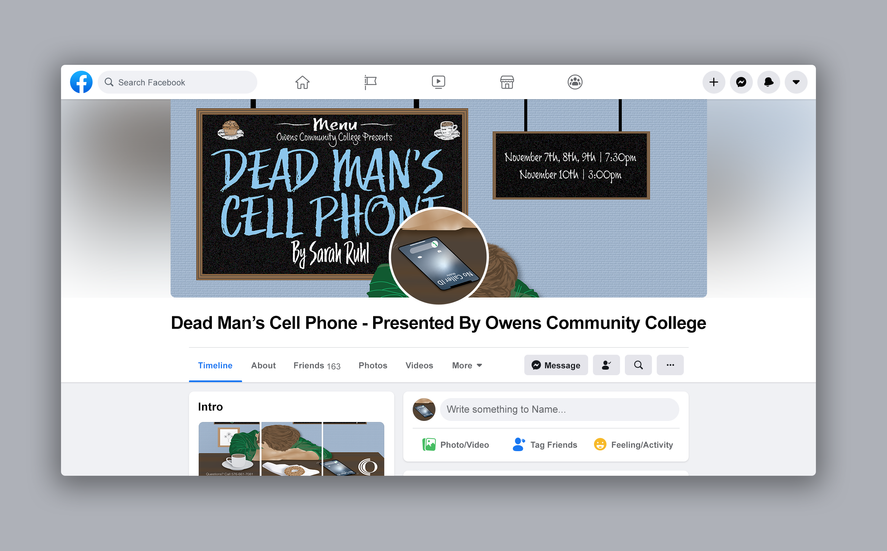Viewport: 887px width, 551px height.
Task: Open the Friends 163 tab
Action: click(317, 365)
